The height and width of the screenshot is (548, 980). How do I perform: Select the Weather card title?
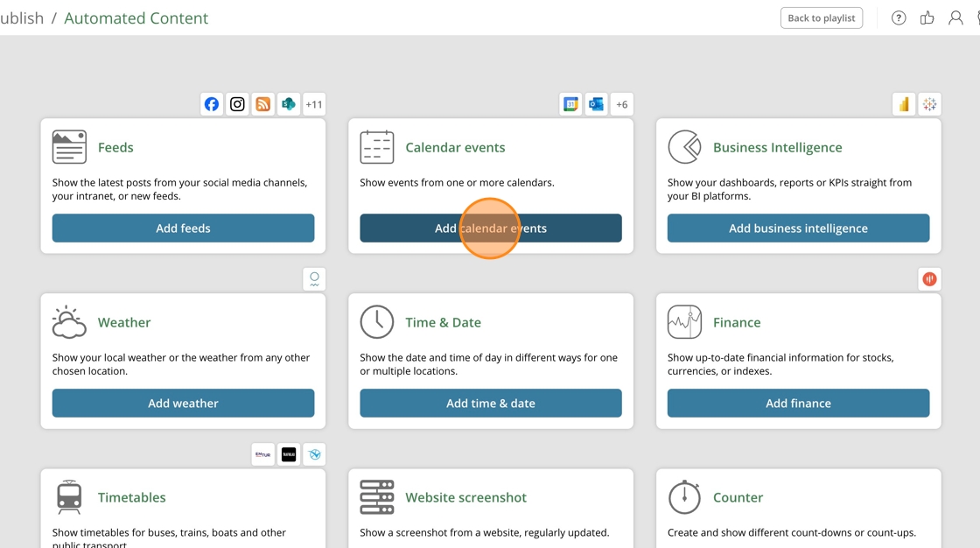[x=123, y=323]
